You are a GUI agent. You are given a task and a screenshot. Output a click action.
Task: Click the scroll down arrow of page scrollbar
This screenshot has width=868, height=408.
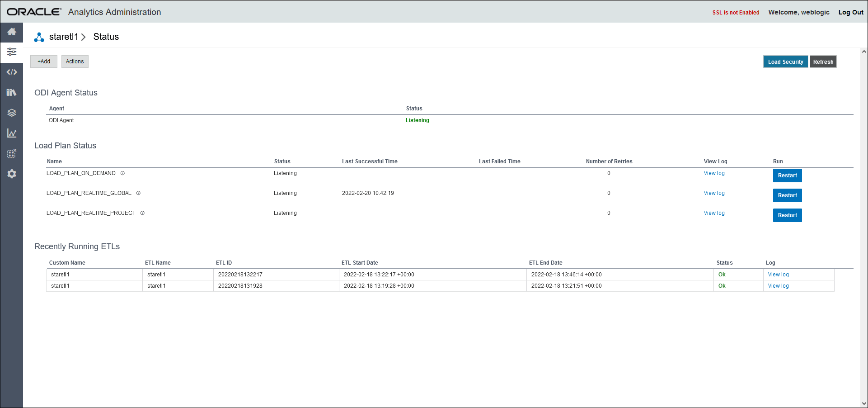[x=864, y=403]
